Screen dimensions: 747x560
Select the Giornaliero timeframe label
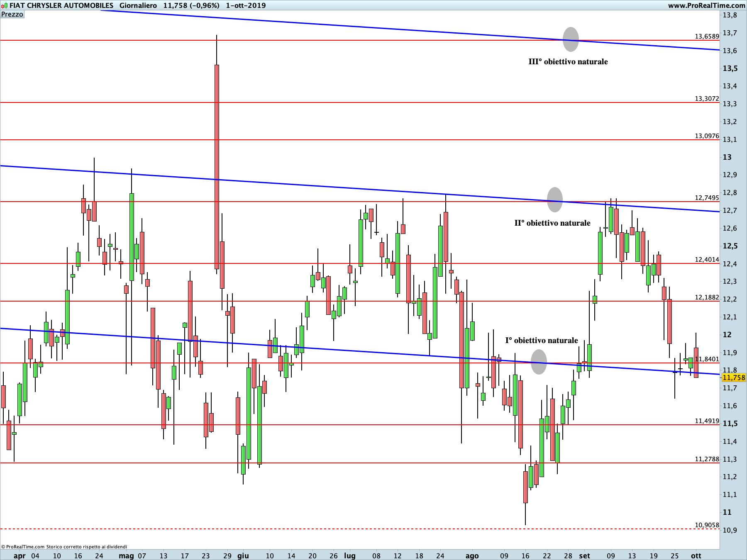138,5
